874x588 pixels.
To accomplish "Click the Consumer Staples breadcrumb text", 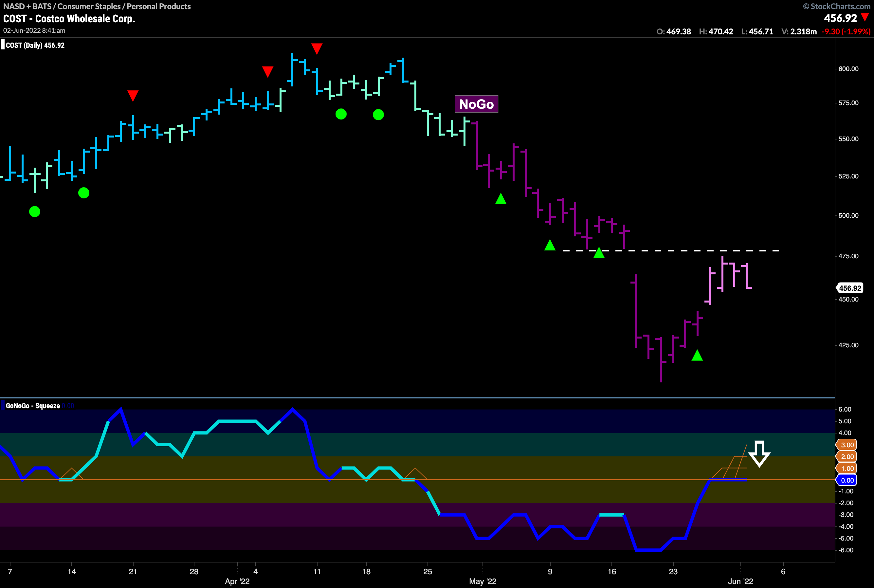I will [89, 6].
